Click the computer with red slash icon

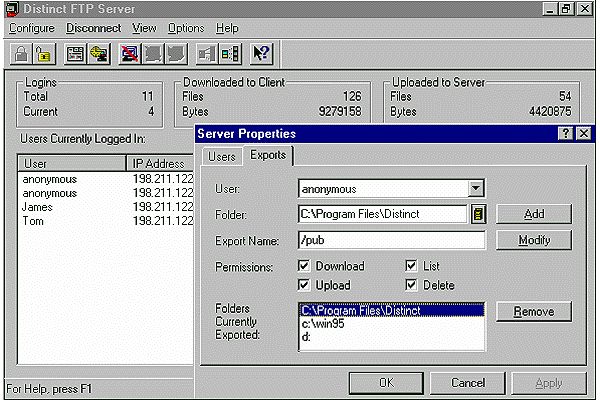(129, 53)
